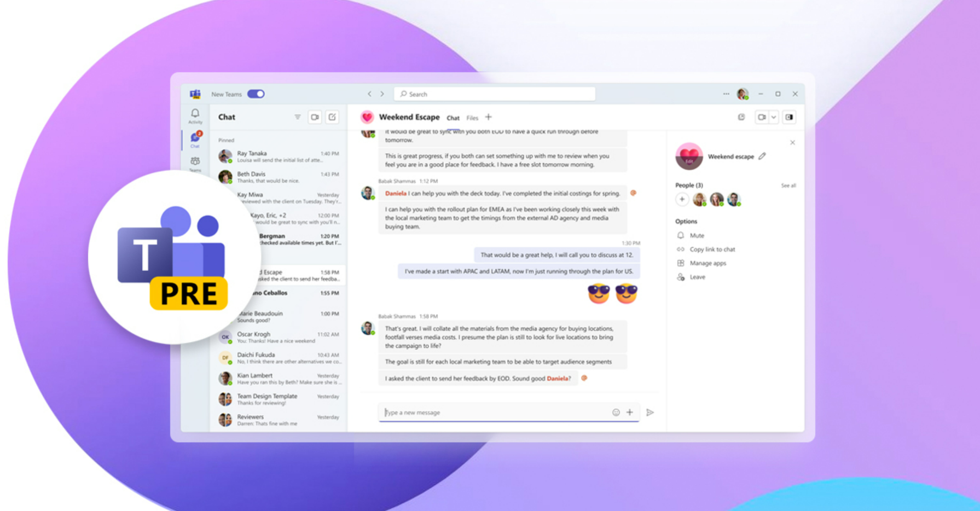Open the chat list filter menu
The height and width of the screenshot is (511, 980).
click(x=297, y=117)
